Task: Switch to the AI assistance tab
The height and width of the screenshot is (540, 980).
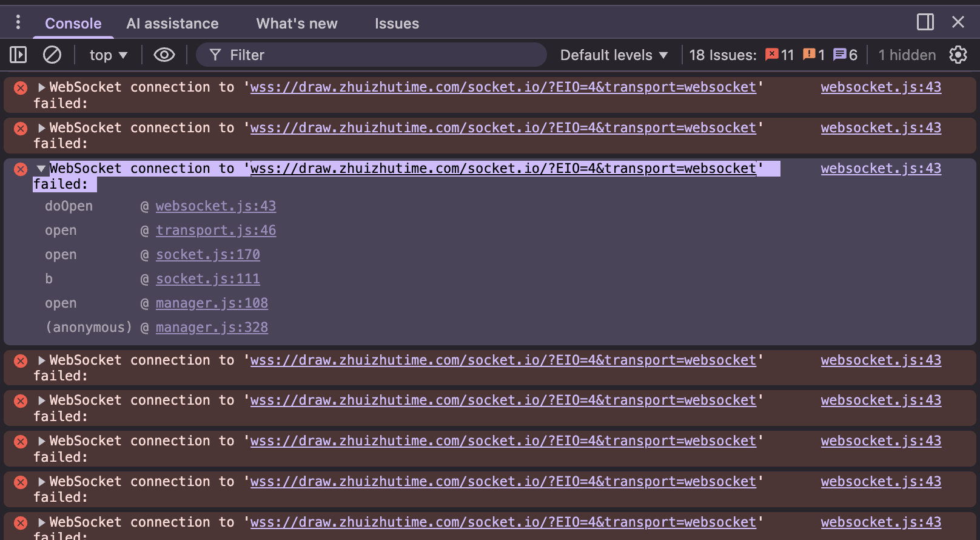Action: point(172,24)
